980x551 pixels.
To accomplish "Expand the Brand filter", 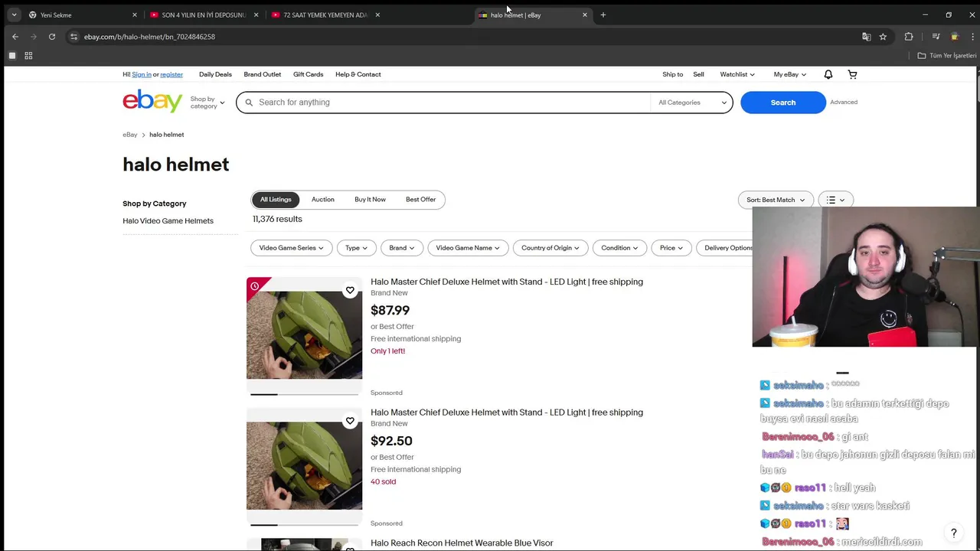I will point(401,248).
